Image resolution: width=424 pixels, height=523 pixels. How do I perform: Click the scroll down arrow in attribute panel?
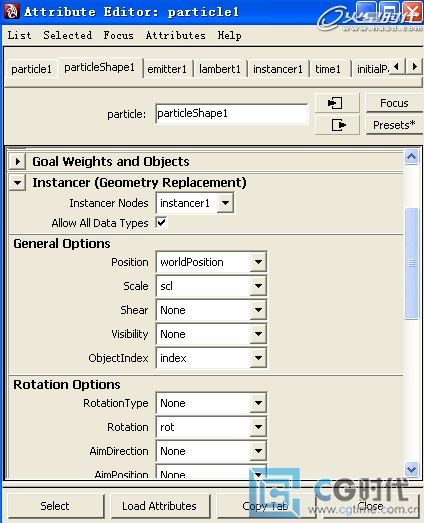411,469
